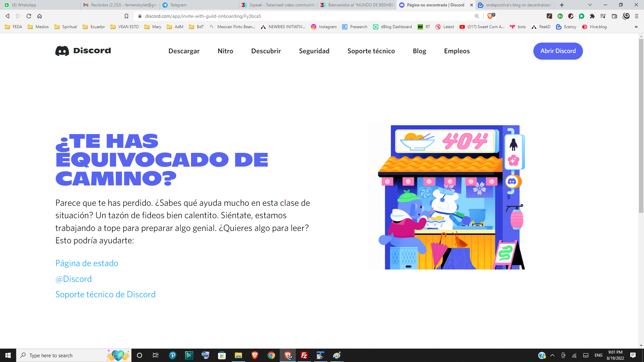Open the Mary bookmarks folder

[x=153, y=27]
